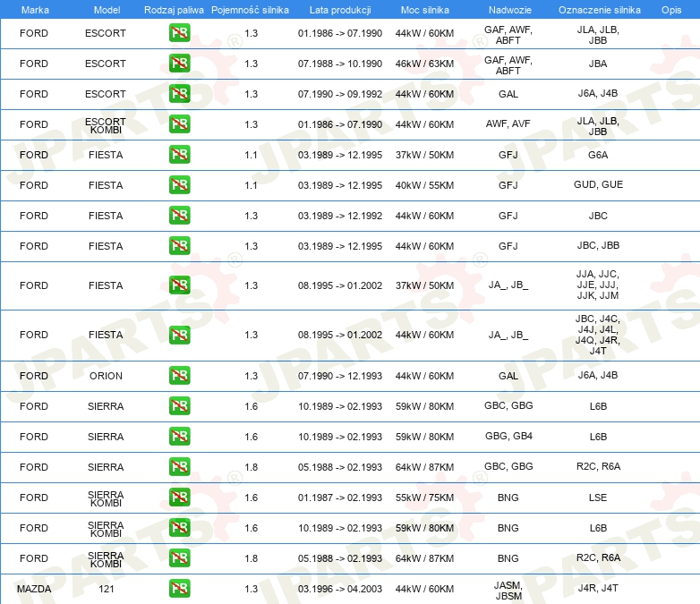Click fuel icon in Orion row
The image size is (700, 604).
[x=179, y=376]
